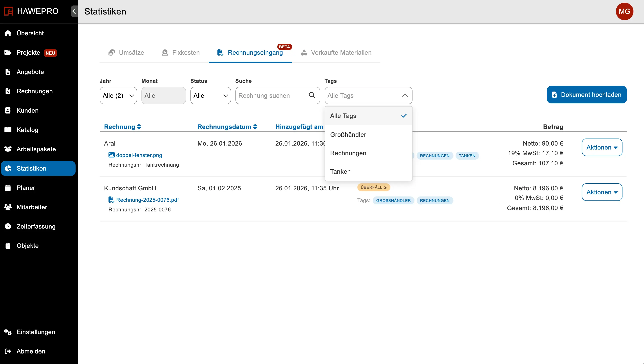
Task: Toggle Rechnungsdatum sort order
Action: coord(255,127)
